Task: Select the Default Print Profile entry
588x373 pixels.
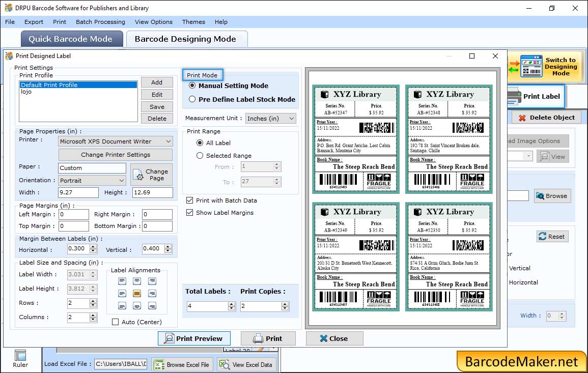Action: [x=78, y=85]
